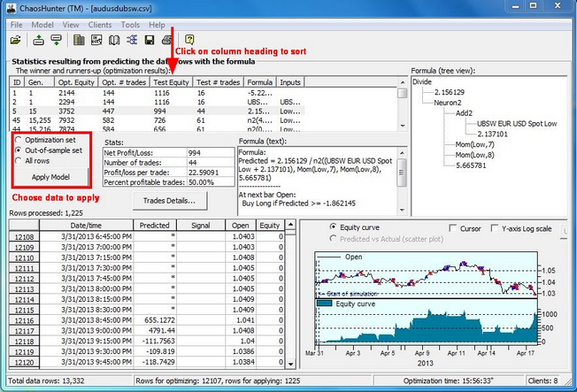
Task: Click the printer toolbar icon
Action: (167, 40)
